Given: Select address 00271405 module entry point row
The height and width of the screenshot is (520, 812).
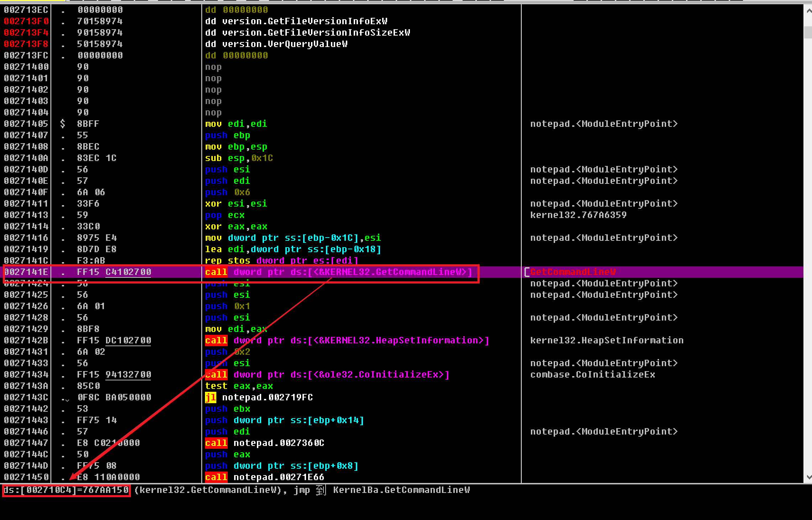Looking at the screenshot, I should [26, 124].
